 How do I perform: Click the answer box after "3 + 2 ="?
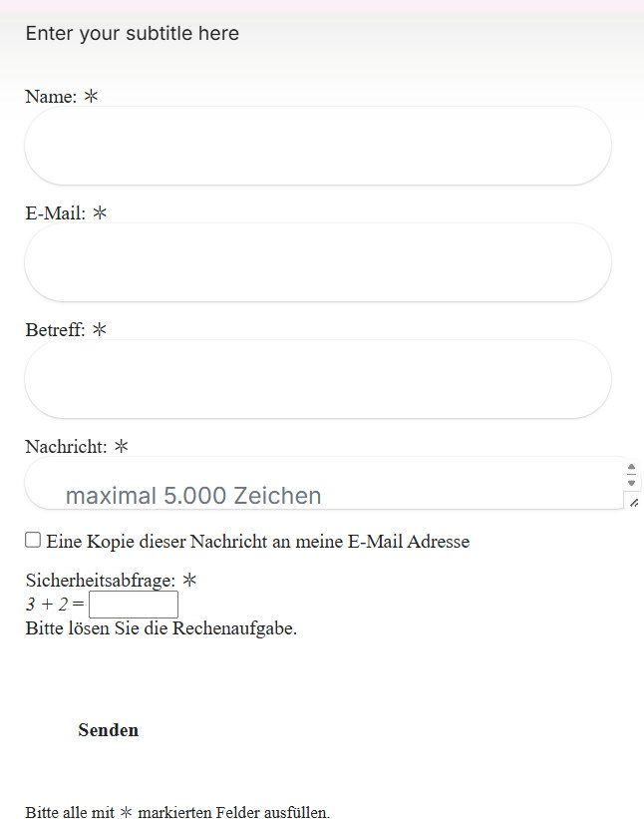pyautogui.click(x=134, y=605)
